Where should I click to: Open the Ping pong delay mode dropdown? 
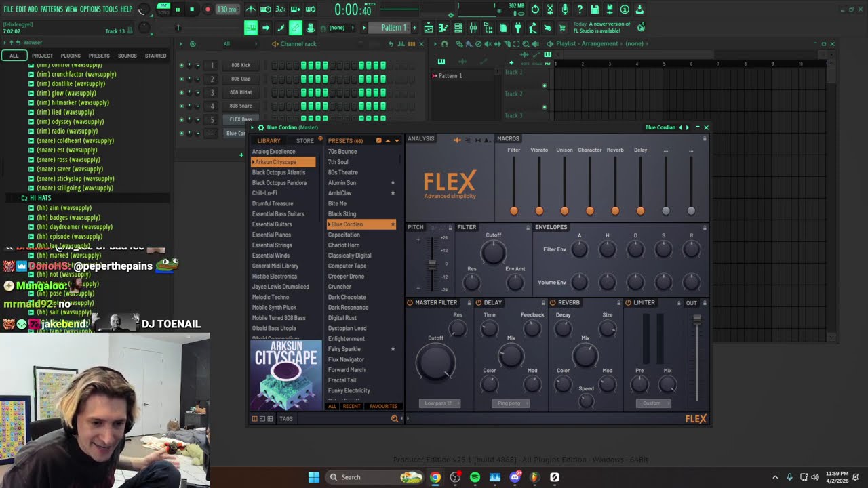[510, 403]
